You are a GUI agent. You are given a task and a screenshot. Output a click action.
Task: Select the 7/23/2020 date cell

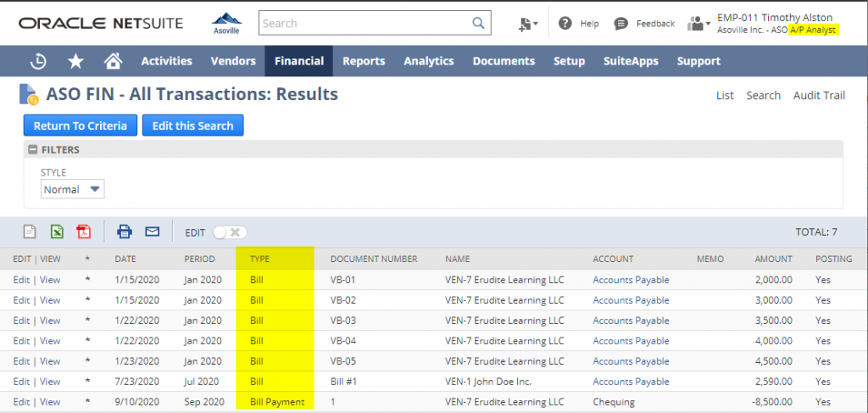(136, 382)
